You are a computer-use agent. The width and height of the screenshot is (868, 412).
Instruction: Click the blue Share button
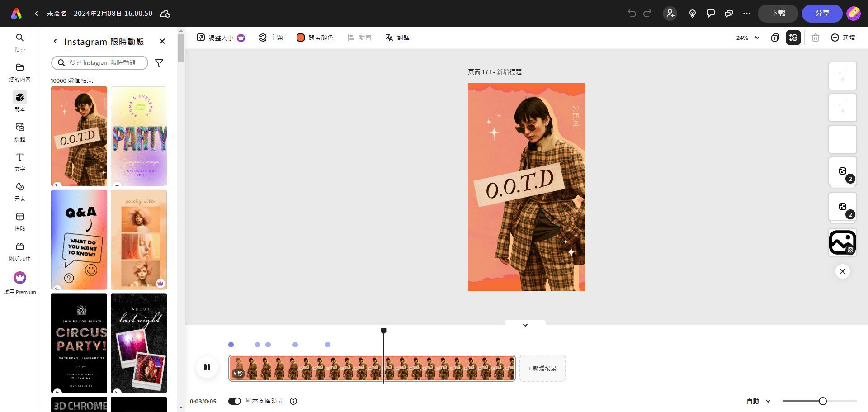point(822,14)
